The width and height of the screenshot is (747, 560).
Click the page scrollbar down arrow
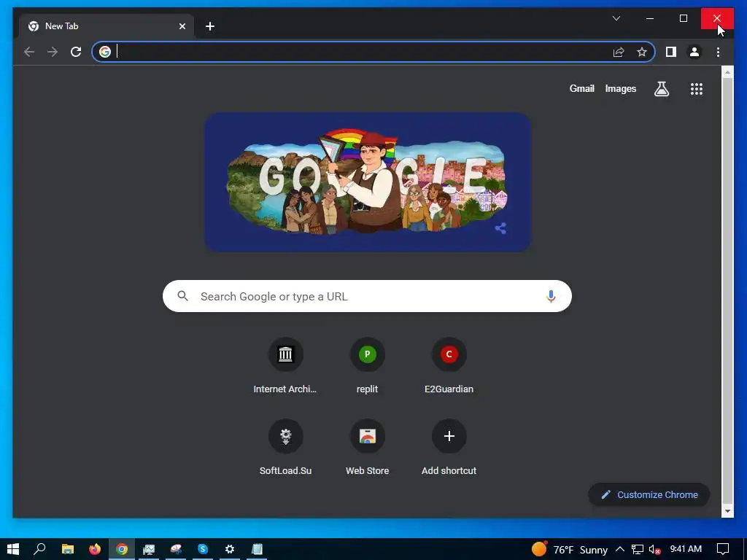[x=727, y=511]
